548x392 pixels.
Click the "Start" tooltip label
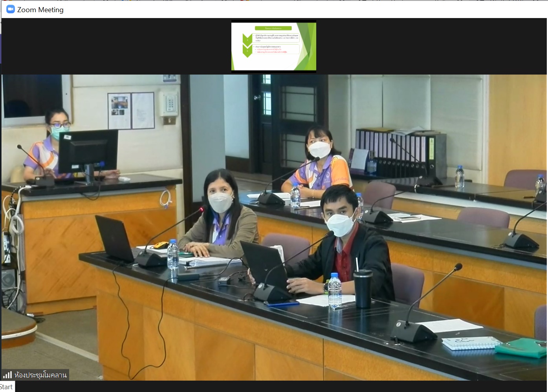pyautogui.click(x=6, y=387)
